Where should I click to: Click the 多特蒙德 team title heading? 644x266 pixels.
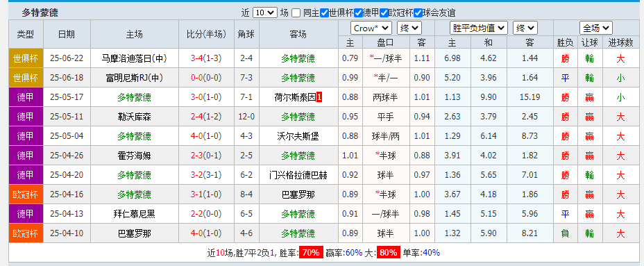(40, 13)
